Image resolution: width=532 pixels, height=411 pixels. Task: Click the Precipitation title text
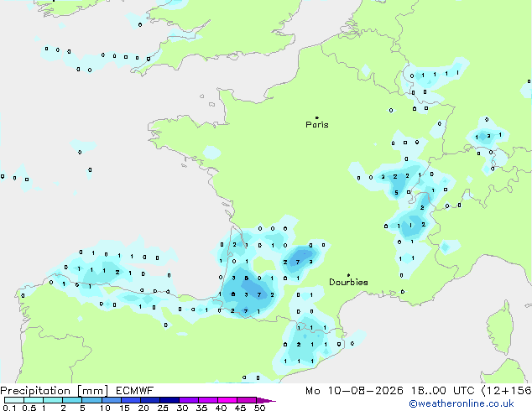(x=35, y=391)
